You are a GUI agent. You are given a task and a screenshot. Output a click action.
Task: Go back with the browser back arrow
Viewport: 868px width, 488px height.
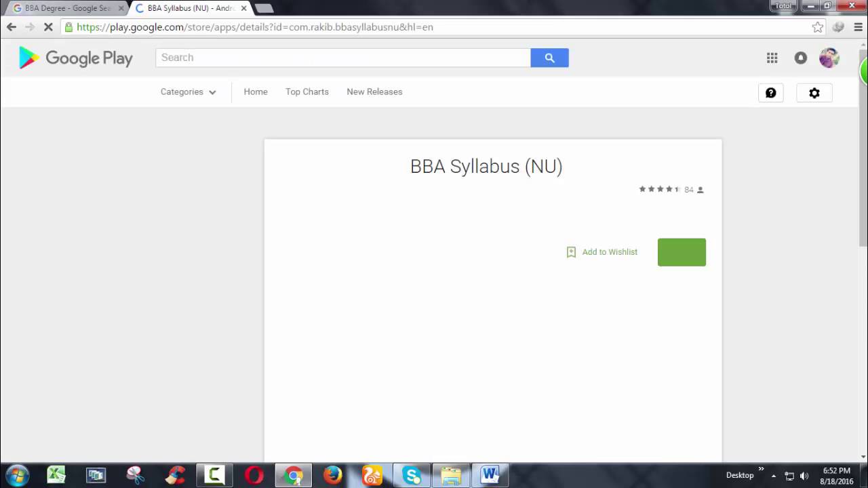(x=12, y=27)
